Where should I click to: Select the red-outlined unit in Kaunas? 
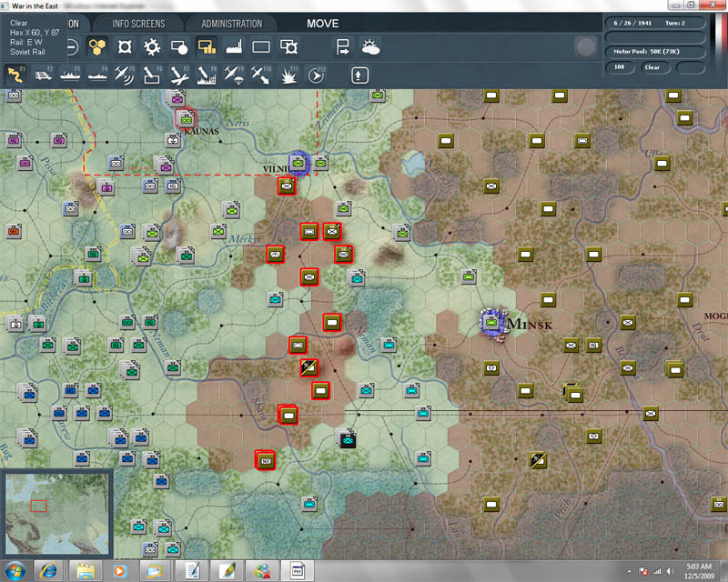coord(186,119)
